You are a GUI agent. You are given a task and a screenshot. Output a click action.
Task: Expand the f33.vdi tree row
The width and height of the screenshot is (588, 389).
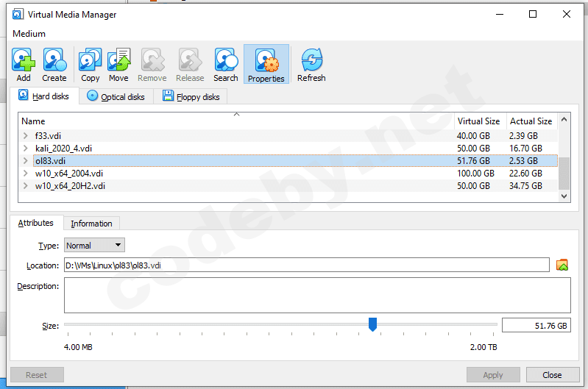(26, 136)
